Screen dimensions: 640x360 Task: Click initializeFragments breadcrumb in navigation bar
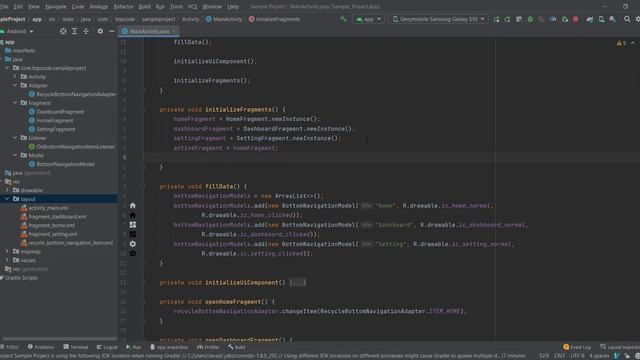coord(274,19)
